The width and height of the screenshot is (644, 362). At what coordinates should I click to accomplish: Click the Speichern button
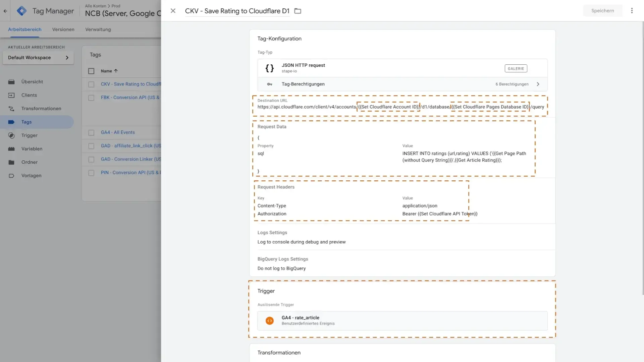(602, 11)
